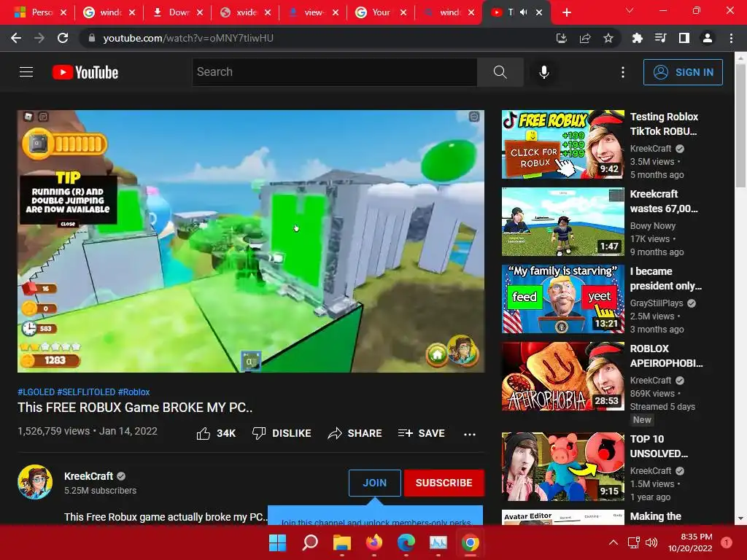Open Chrome media control icon

660,38
